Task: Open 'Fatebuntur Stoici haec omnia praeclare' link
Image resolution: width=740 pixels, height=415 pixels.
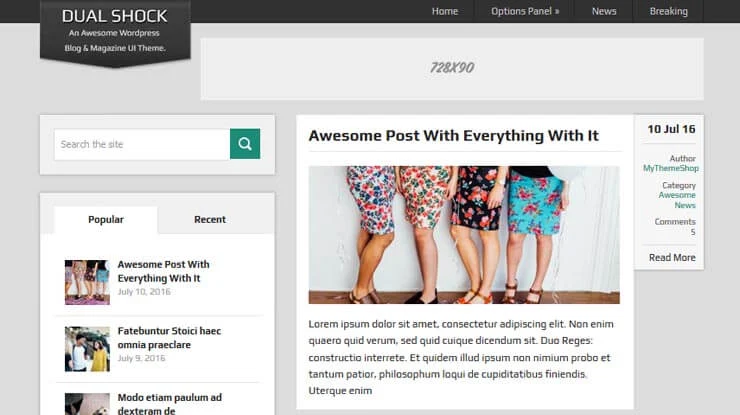Action: 169,338
